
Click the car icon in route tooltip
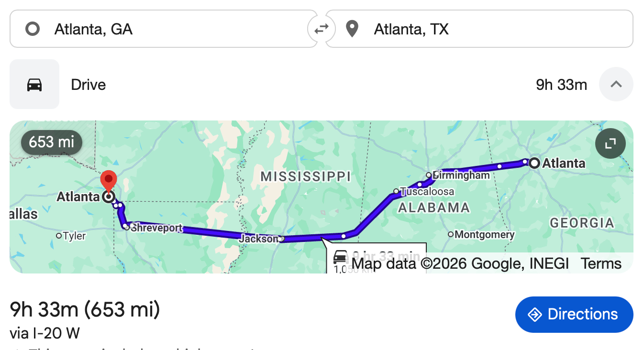coord(340,257)
